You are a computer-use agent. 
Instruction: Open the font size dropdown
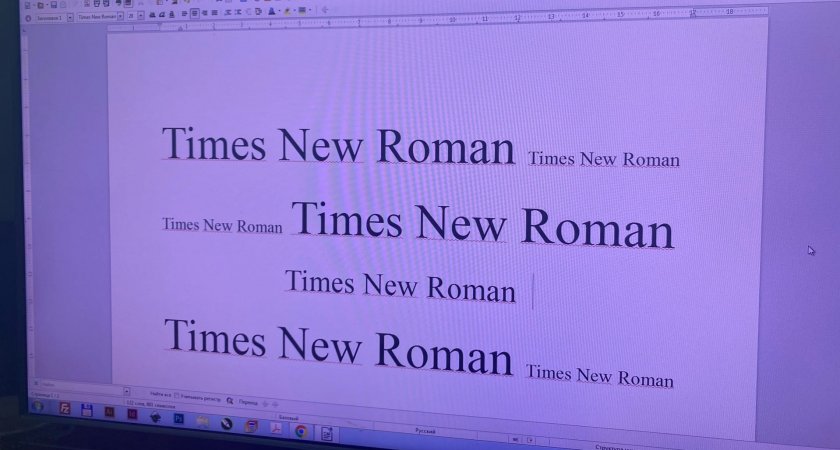tap(140, 15)
